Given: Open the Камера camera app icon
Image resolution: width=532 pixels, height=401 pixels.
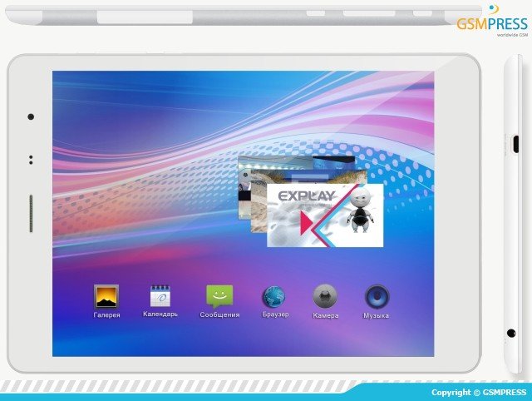Looking at the screenshot, I should pyautogui.click(x=325, y=296).
